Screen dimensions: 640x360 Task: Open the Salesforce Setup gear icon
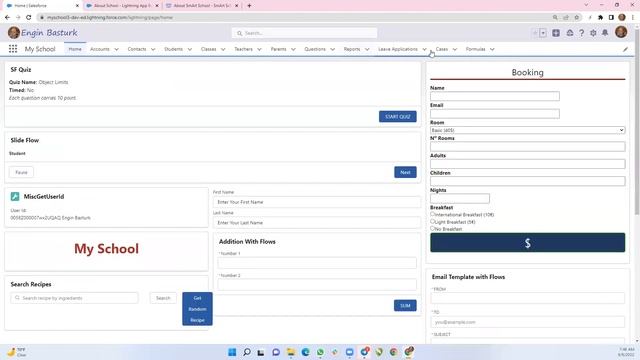coord(593,33)
